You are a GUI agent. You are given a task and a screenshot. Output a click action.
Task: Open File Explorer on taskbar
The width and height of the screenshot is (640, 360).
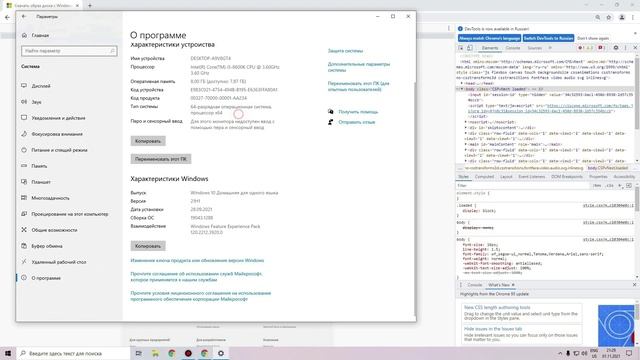[x=155, y=353]
